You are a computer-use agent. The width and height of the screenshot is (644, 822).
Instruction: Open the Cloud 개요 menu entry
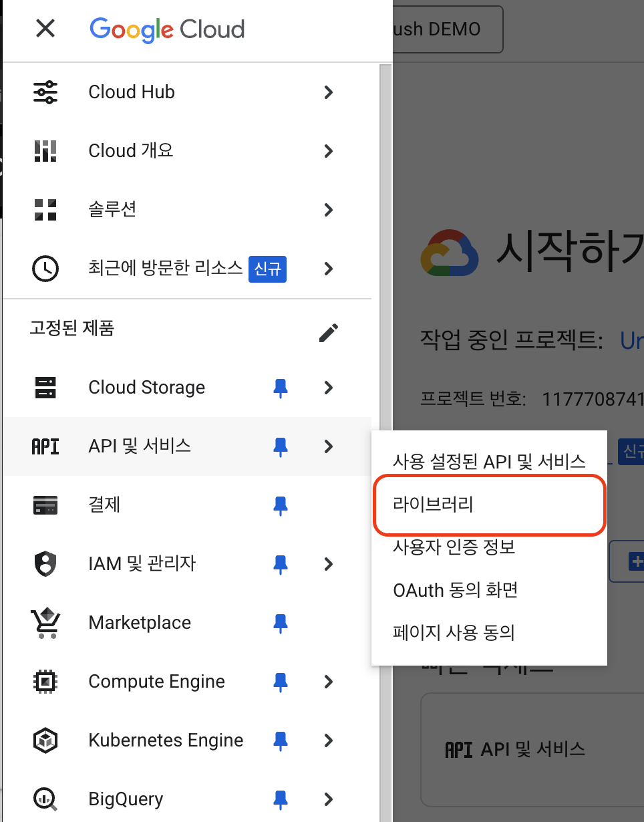click(187, 151)
